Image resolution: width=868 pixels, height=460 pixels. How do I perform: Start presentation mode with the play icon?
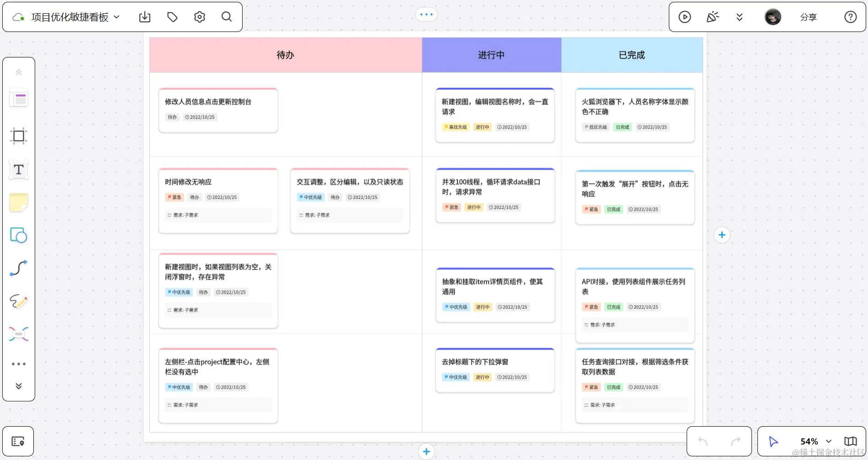(x=685, y=17)
